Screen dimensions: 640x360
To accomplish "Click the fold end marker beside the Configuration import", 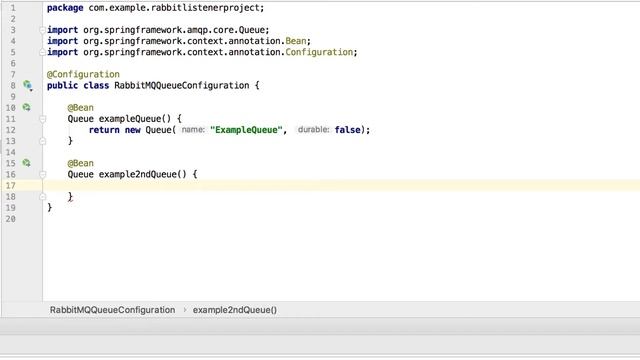I will pos(42,52).
